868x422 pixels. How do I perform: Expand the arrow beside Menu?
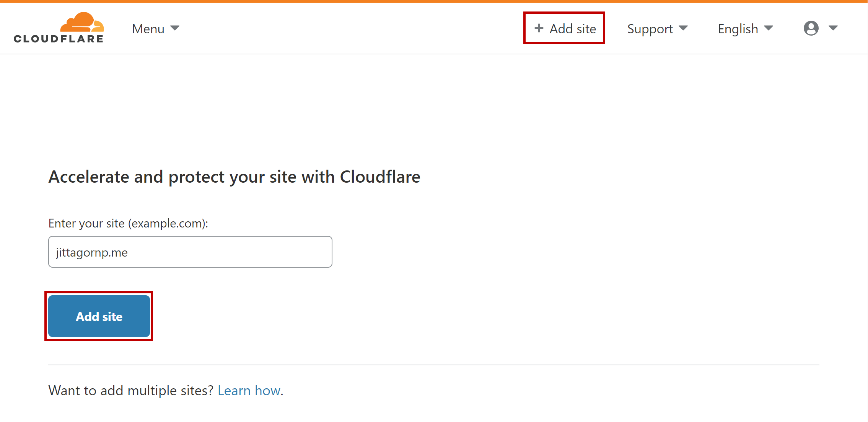[x=175, y=28]
